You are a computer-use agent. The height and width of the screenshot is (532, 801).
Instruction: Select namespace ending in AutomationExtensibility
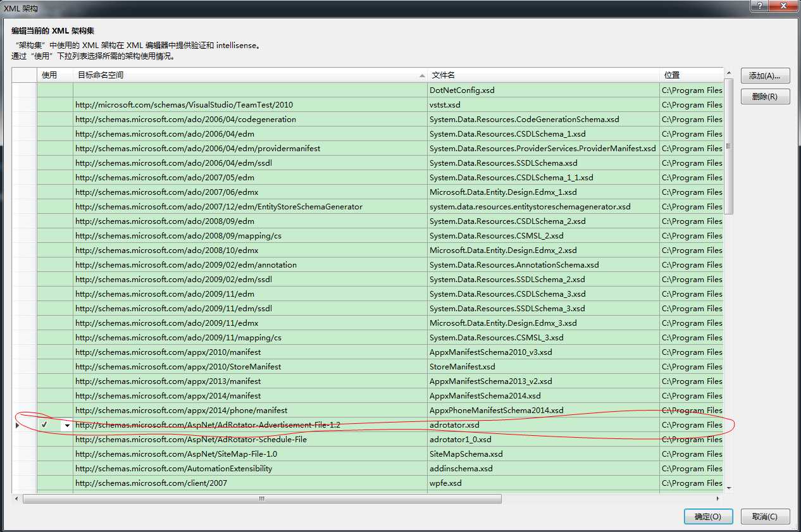[x=251, y=469]
